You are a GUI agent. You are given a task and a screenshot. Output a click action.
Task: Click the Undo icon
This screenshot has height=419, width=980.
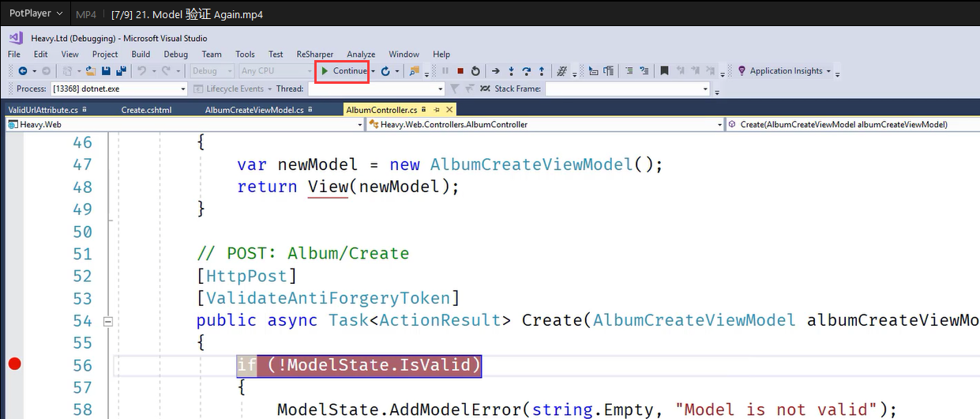[141, 71]
